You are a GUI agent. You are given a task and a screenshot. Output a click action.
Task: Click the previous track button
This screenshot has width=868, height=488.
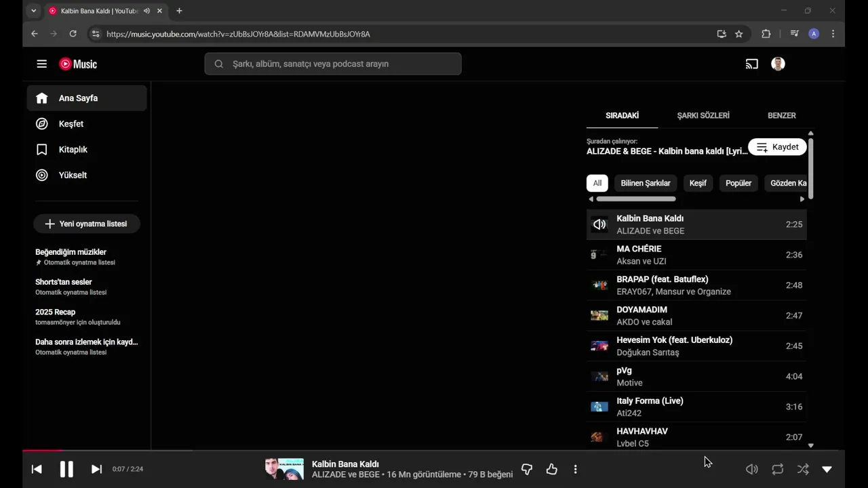point(37,469)
